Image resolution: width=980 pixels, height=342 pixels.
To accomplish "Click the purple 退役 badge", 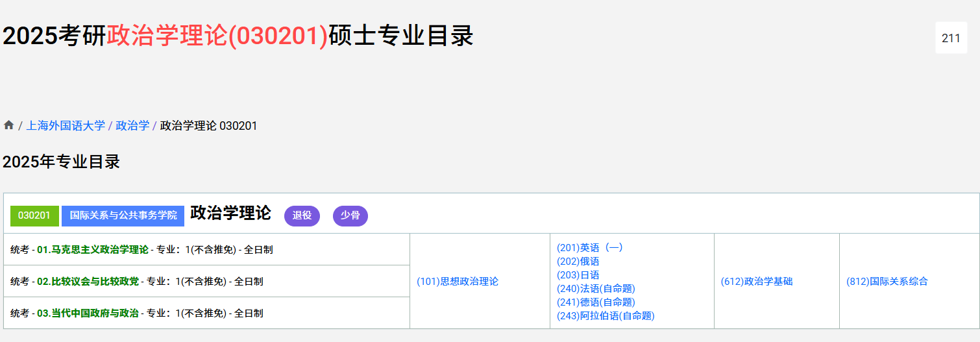I will tap(302, 215).
